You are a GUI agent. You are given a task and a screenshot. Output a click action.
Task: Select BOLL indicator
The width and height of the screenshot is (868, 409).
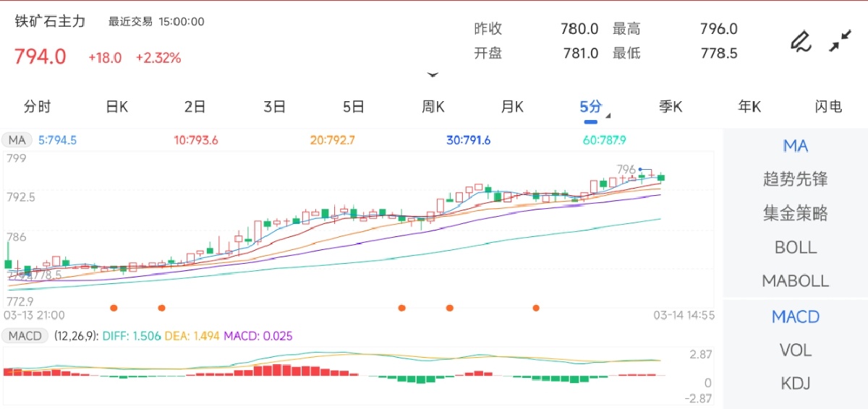796,247
